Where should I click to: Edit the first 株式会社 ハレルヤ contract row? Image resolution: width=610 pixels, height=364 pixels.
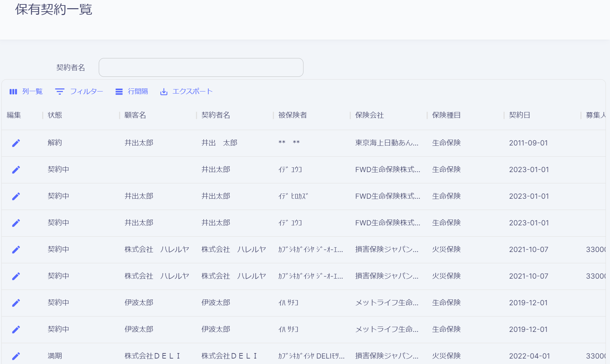[16, 250]
